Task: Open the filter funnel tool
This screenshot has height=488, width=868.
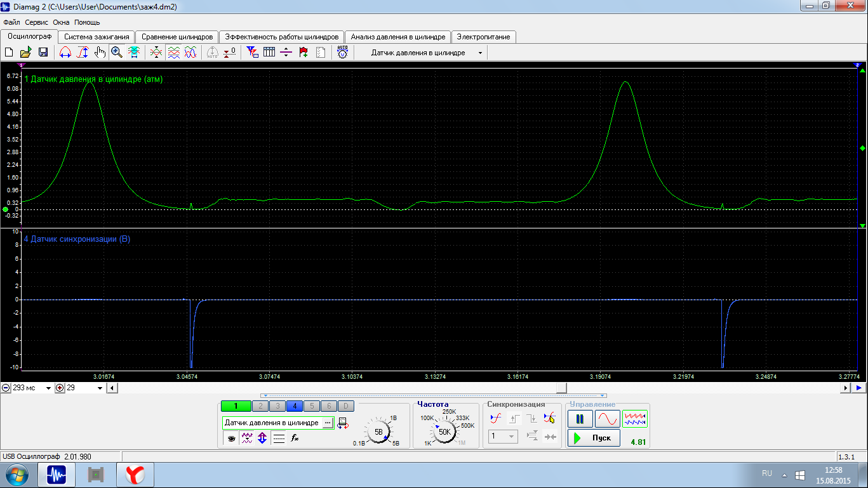Action: click(x=252, y=53)
